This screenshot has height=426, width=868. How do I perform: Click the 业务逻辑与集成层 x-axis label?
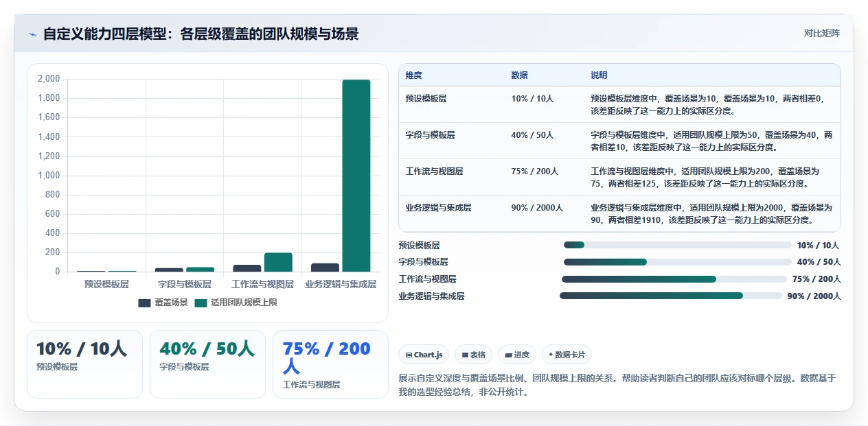341,284
